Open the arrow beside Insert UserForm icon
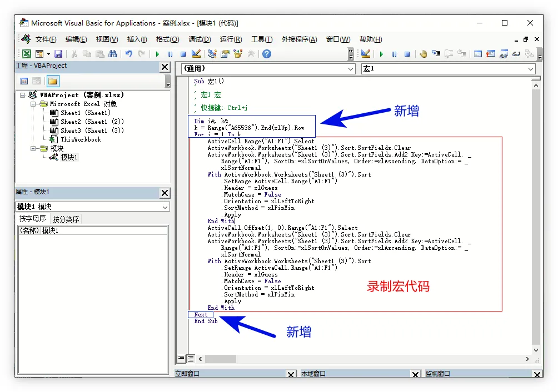The image size is (558, 392). coord(48,54)
